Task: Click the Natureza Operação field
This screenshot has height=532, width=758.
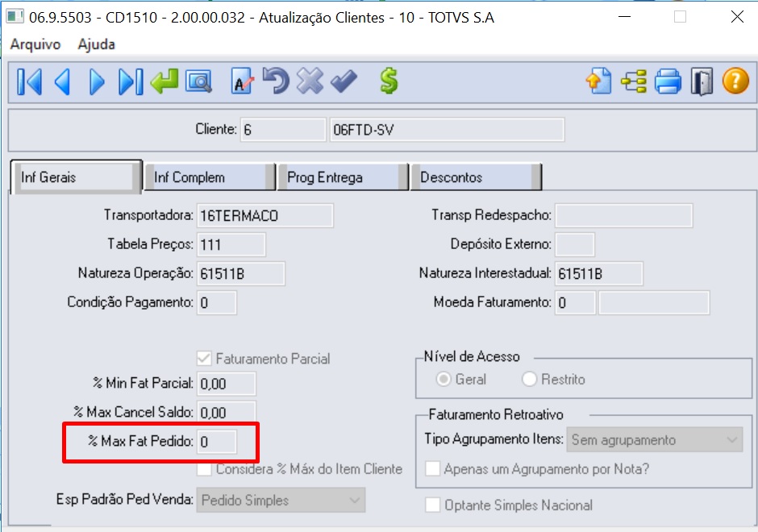Action: point(241,273)
